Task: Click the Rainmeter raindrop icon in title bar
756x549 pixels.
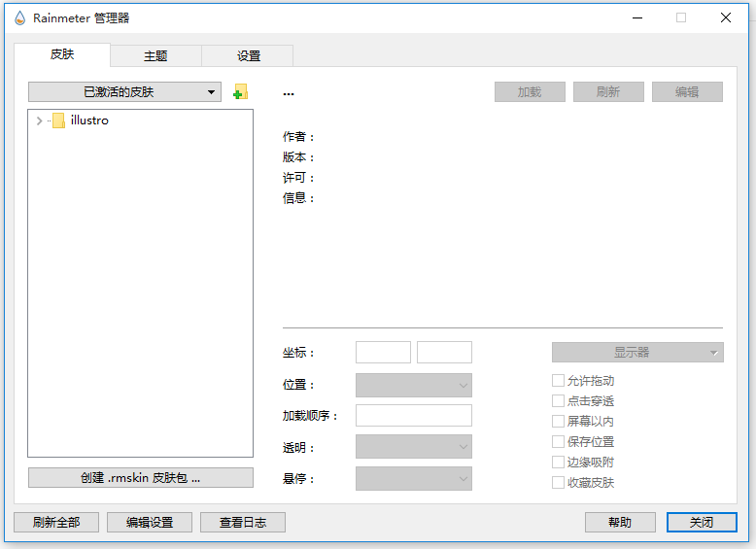Action: pos(19,17)
